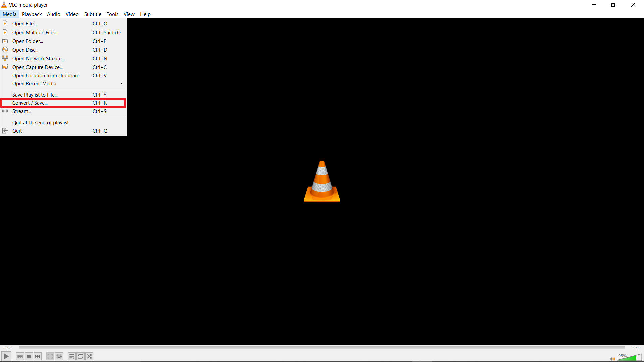
Task: Click the Playback menu in menu bar
Action: pos(31,14)
